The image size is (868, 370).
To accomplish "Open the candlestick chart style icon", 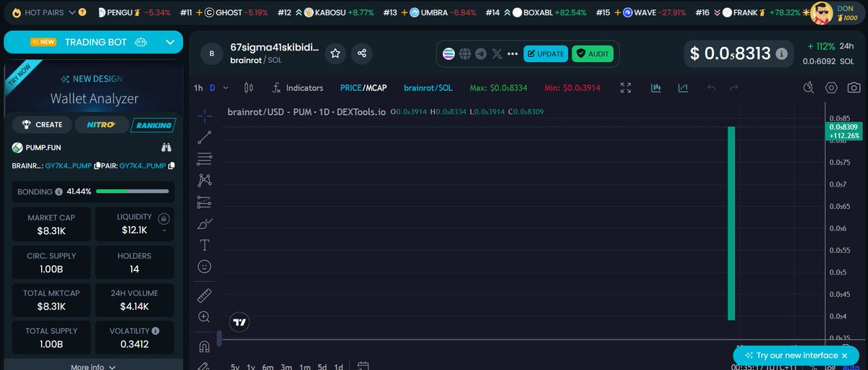I will (250, 87).
